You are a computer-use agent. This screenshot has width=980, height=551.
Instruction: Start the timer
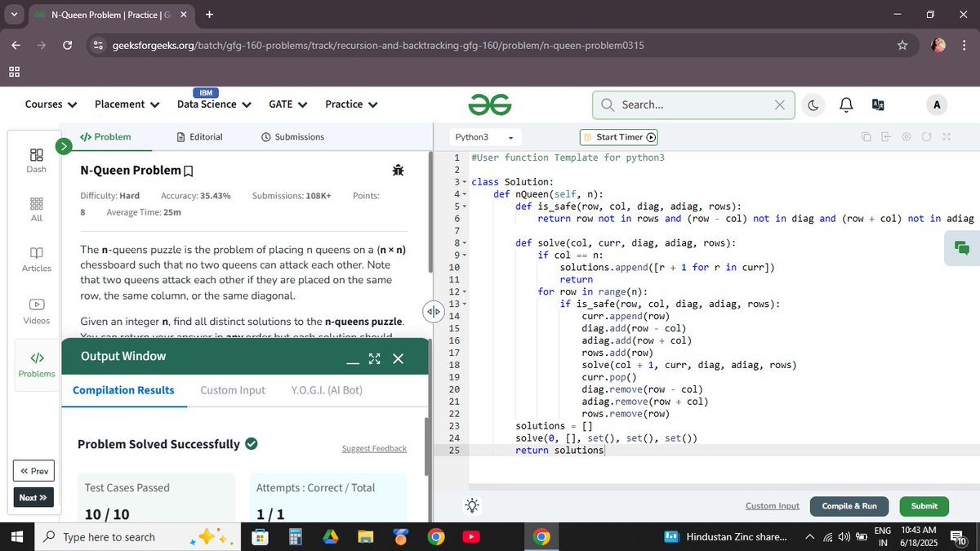[618, 137]
